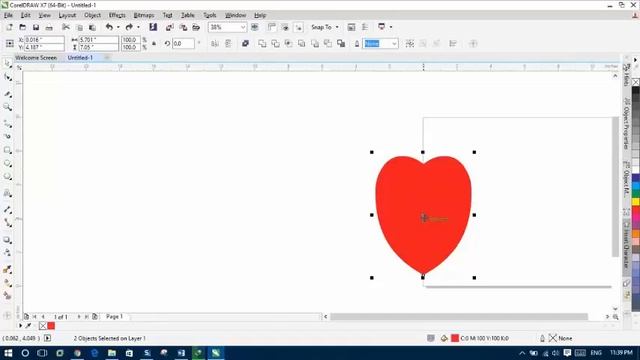
Task: Click the Export toolbar icon
Action: [183, 27]
